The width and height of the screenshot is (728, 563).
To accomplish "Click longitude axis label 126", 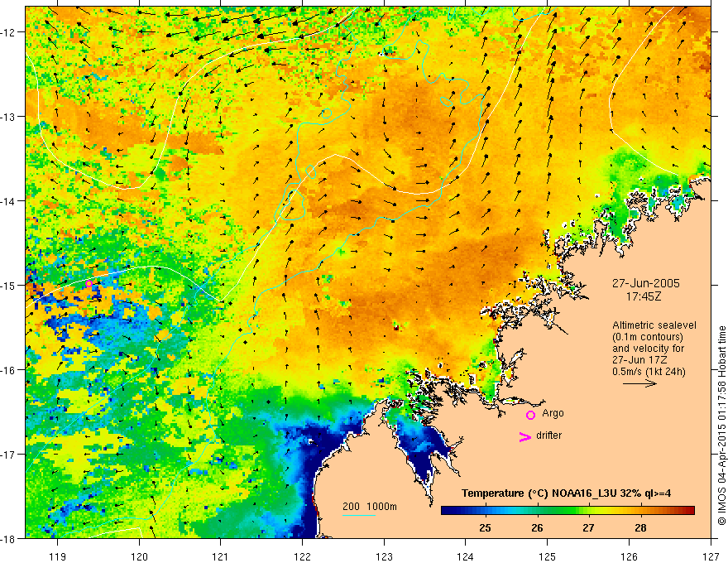I will coord(629,556).
